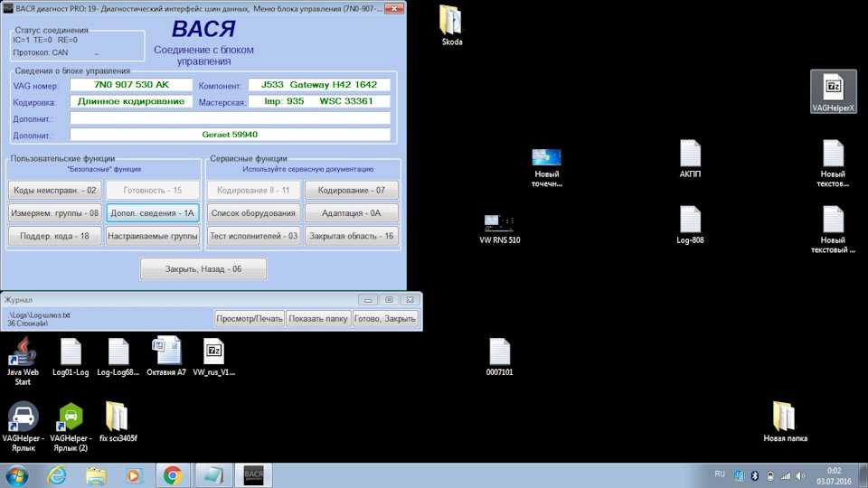Click the Windows Start button
Image resolution: width=868 pixels, height=488 pixels.
point(18,474)
